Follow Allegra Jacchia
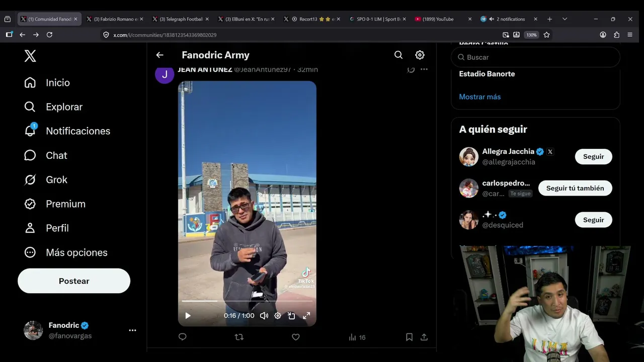Screen dimensions: 644x362 click(x=594, y=156)
